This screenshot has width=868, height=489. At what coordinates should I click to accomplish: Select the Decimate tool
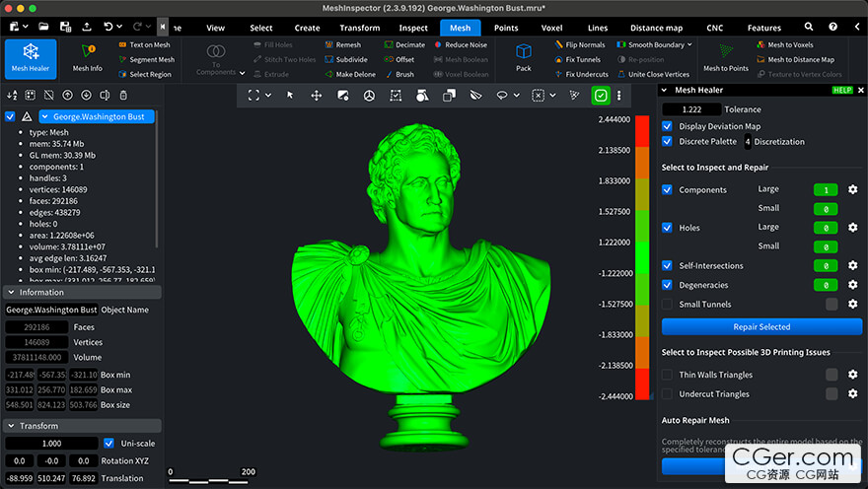[403, 44]
